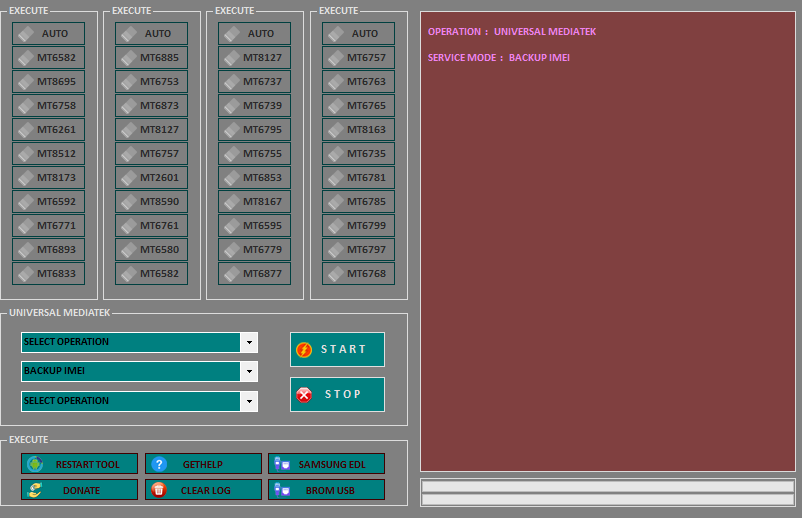Select the MT6795 chip button

254,129
